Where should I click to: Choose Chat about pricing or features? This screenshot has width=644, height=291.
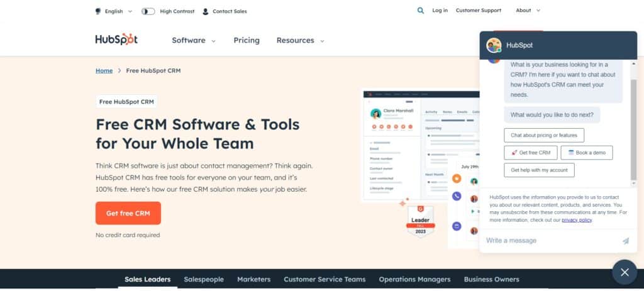(x=544, y=136)
